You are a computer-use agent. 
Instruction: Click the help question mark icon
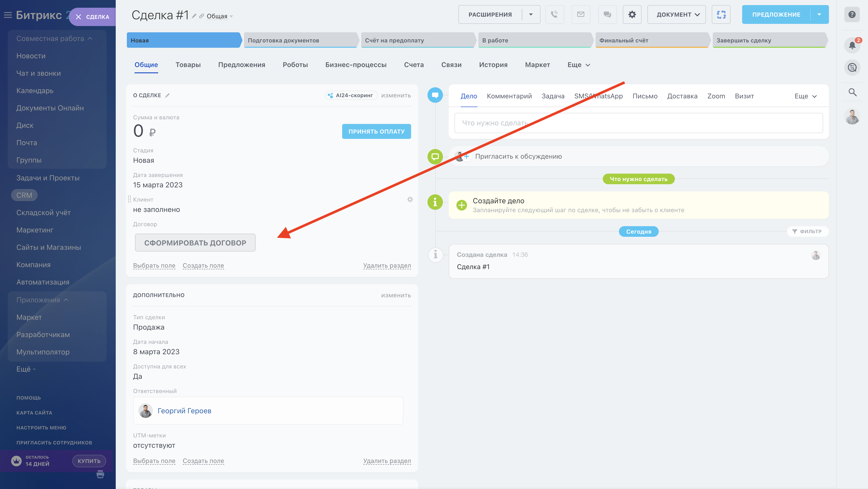852,14
